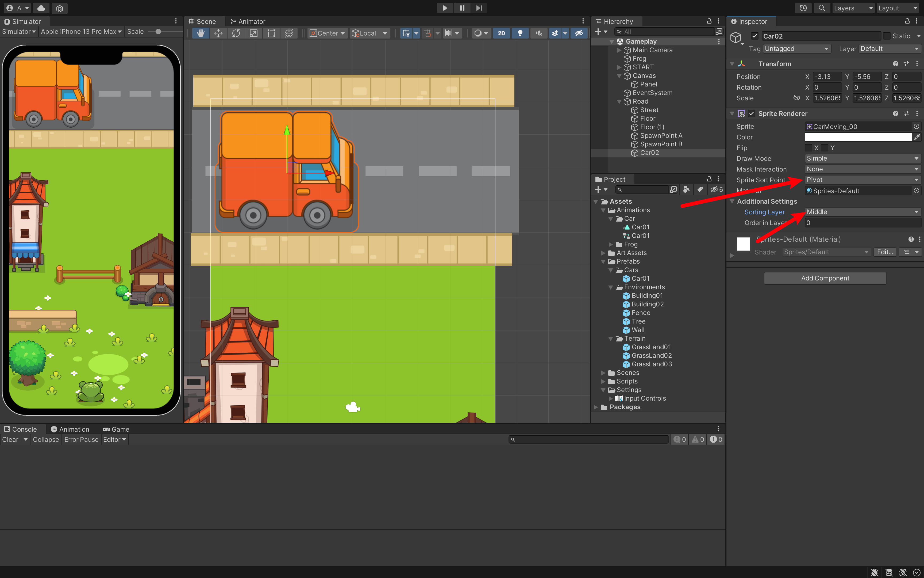This screenshot has width=924, height=578.
Task: Expand the Art Assets folder
Action: coord(603,253)
